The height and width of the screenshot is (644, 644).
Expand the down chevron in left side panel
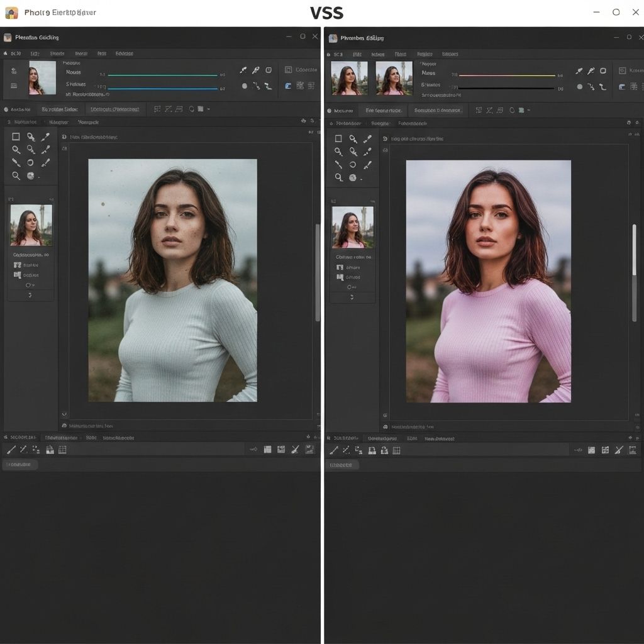click(x=30, y=295)
